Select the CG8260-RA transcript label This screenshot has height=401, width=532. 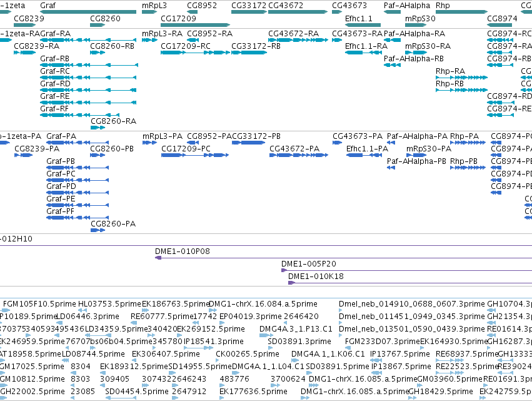coord(113,121)
